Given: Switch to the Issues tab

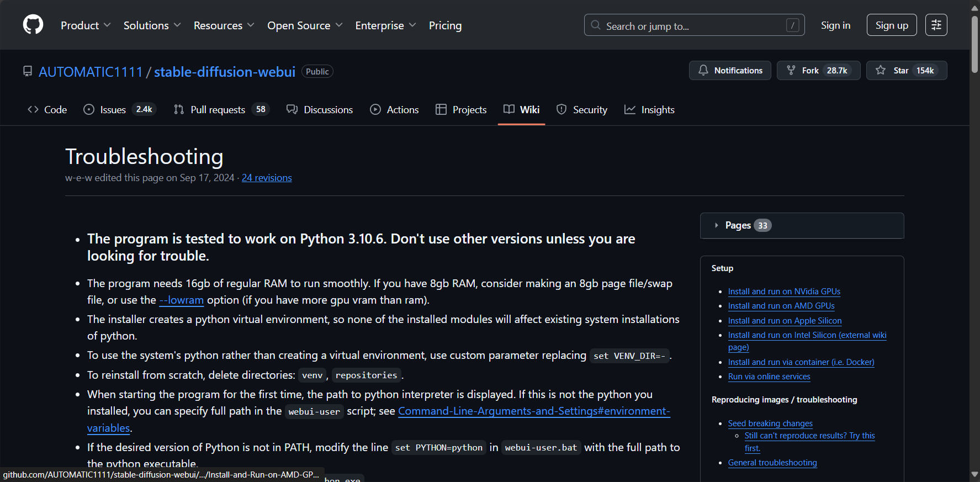Looking at the screenshot, I should [120, 109].
